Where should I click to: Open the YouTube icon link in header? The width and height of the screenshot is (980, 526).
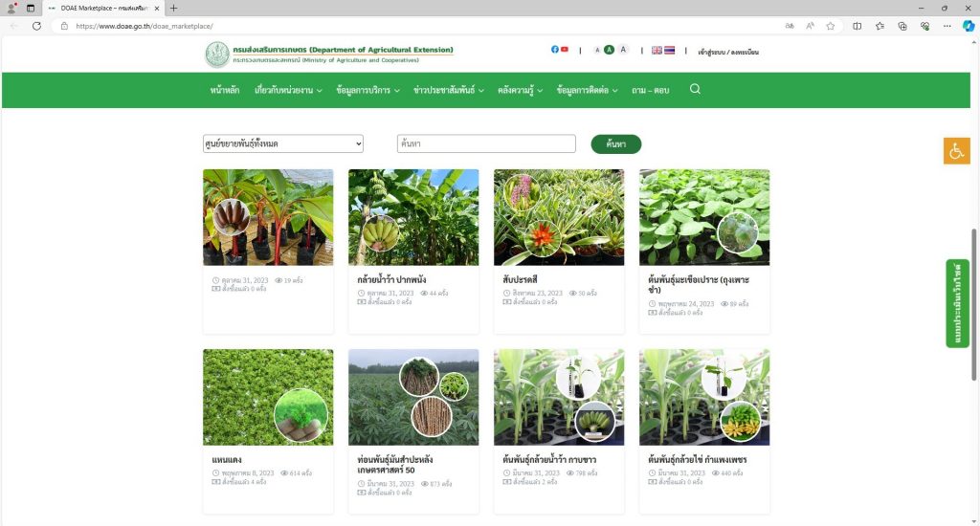point(565,50)
